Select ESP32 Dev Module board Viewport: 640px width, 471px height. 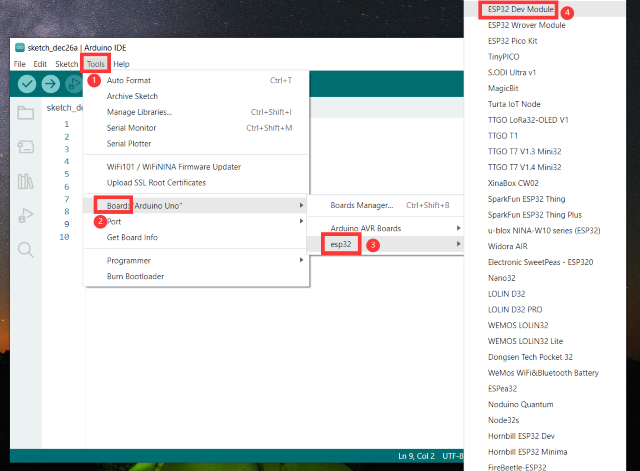point(544,9)
